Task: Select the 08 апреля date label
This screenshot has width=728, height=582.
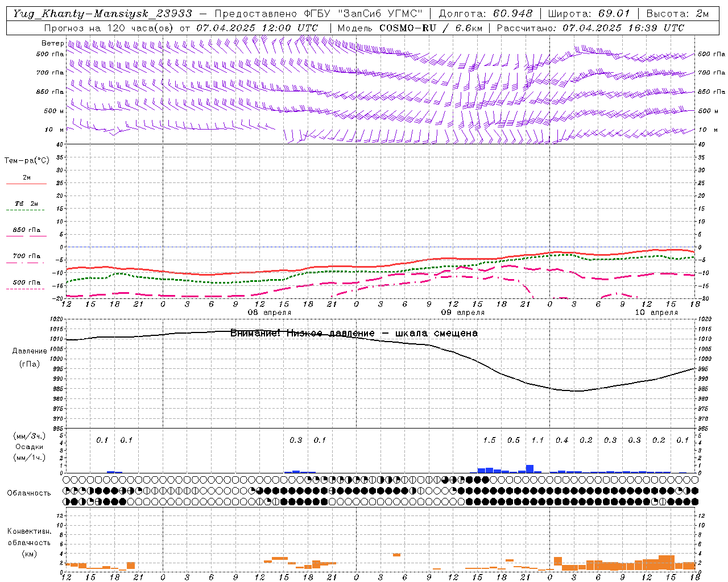Action: click(270, 313)
